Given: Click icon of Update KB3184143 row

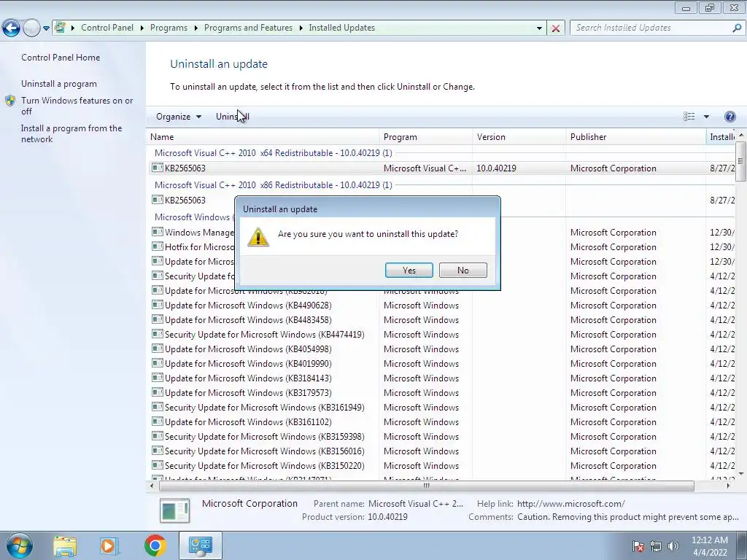Looking at the screenshot, I should pyautogui.click(x=158, y=378).
